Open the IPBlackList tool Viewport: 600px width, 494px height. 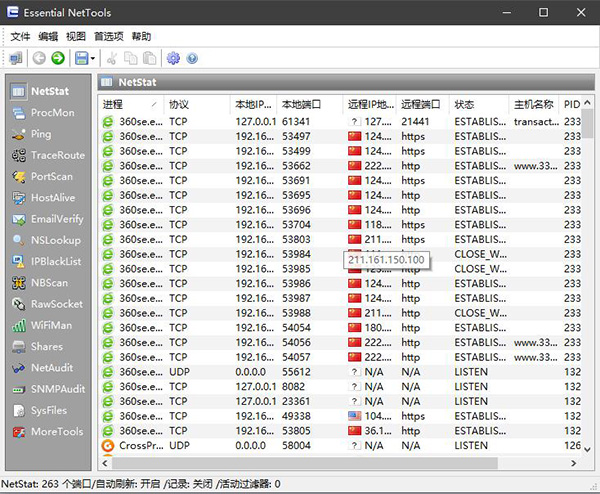point(55,261)
